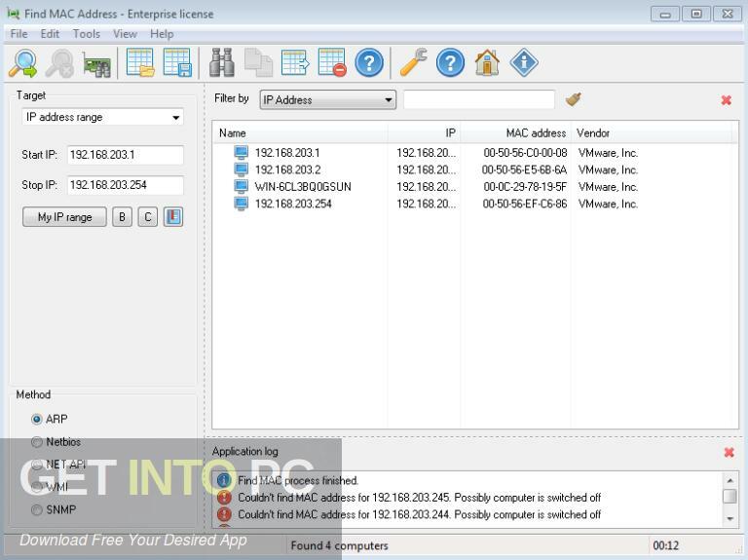
Task: Sort by the MAC address column header
Action: click(x=515, y=132)
